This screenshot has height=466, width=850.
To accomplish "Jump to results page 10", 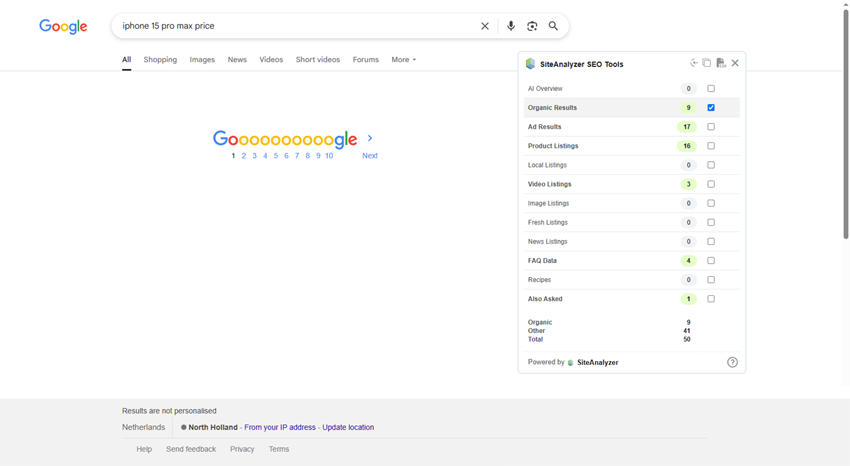I will (329, 156).
